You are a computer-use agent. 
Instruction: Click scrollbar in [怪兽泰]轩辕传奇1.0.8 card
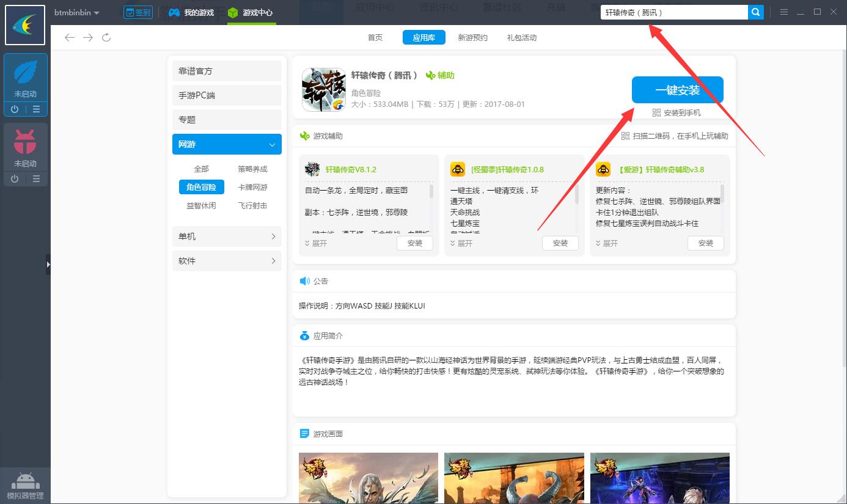(x=577, y=194)
